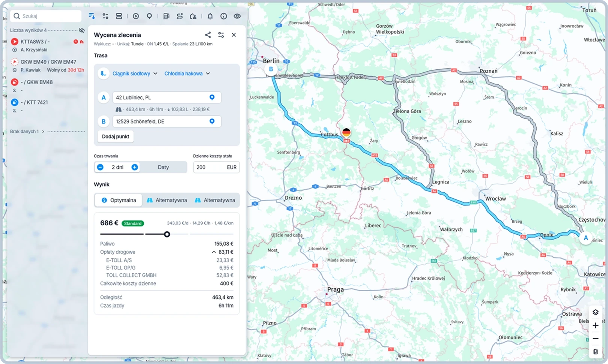608x364 pixels.
Task: Open the route planning icon in toolbar
Action: coord(180,16)
